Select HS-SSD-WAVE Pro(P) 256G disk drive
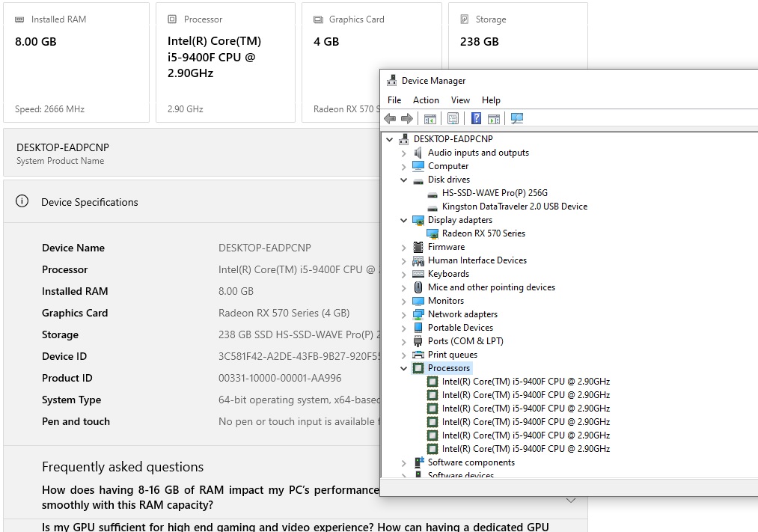The width and height of the screenshot is (758, 532). pos(495,193)
